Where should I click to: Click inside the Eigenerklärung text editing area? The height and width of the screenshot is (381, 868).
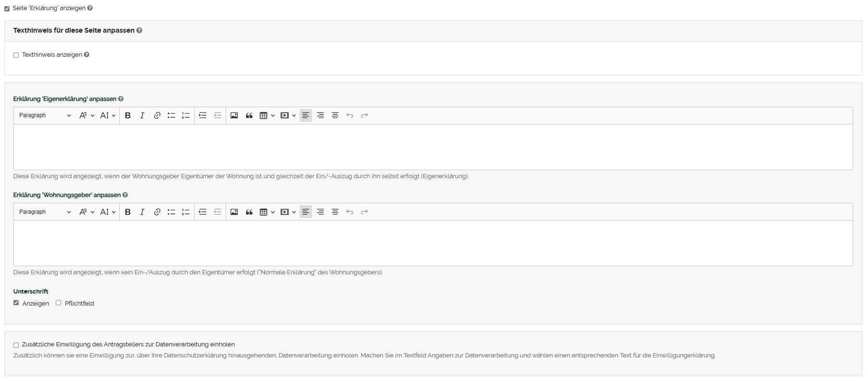433,147
